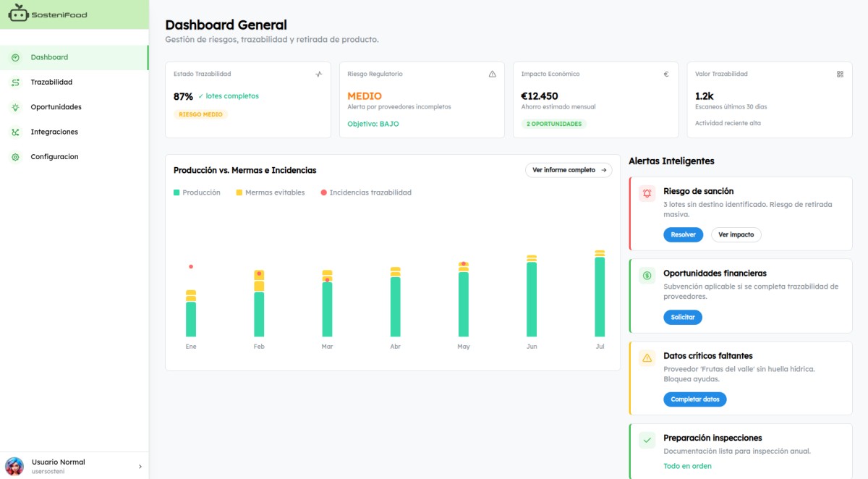
Task: Go to Integraciones in the sidebar
Action: [x=54, y=132]
